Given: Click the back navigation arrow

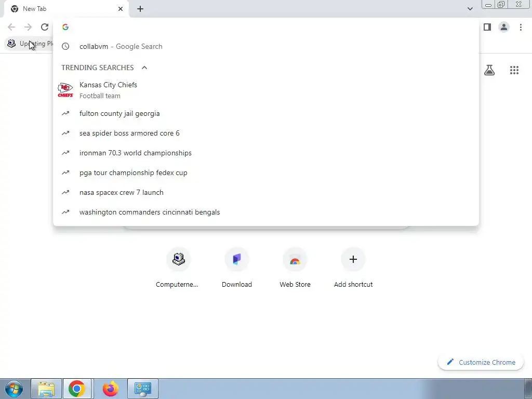Looking at the screenshot, I should [x=11, y=27].
